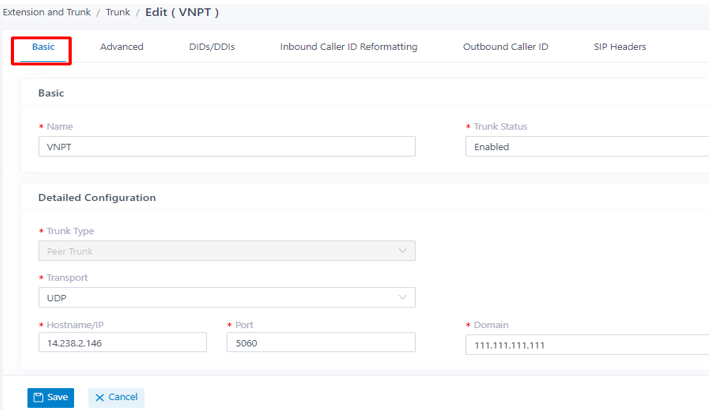The image size is (712, 413).
Task: Go to the DIDs/DDIs tab
Action: click(212, 47)
